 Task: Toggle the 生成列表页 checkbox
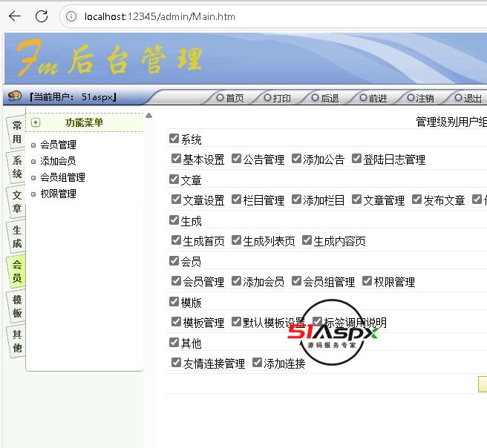236,240
